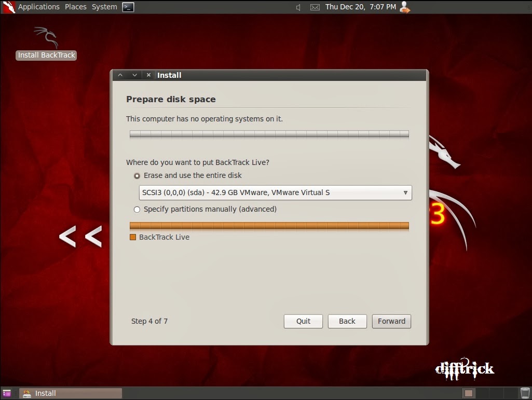
Task: Click the 'BackTrack Live' legend label
Action: tap(164, 237)
